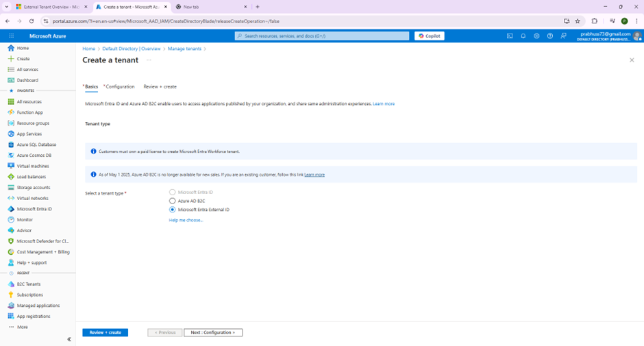Viewport: 644px width, 346px height.
Task: Switch to the Basics tab
Action: [91, 87]
